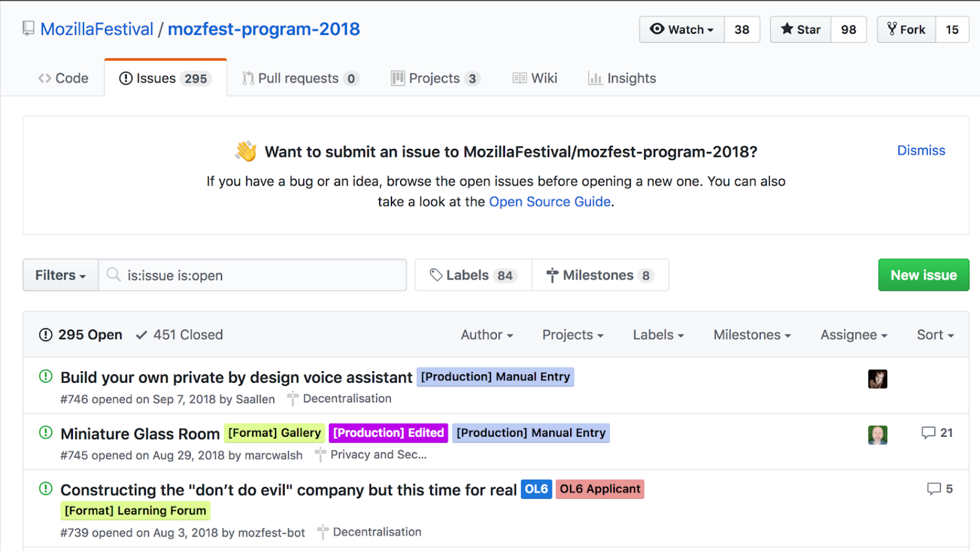The image size is (980, 551).
Task: Open the Insights tab
Action: coord(622,78)
